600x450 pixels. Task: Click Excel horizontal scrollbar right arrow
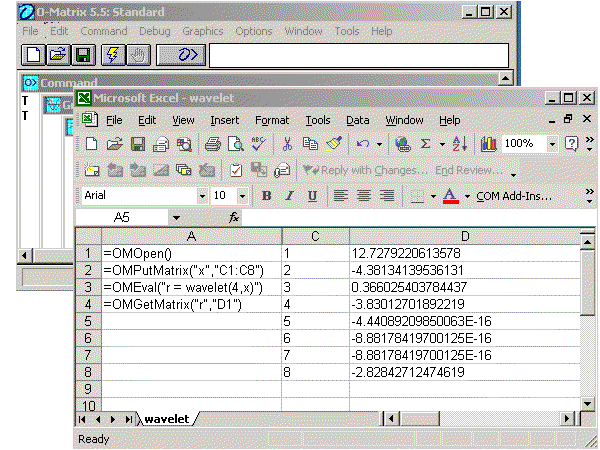pos(568,419)
